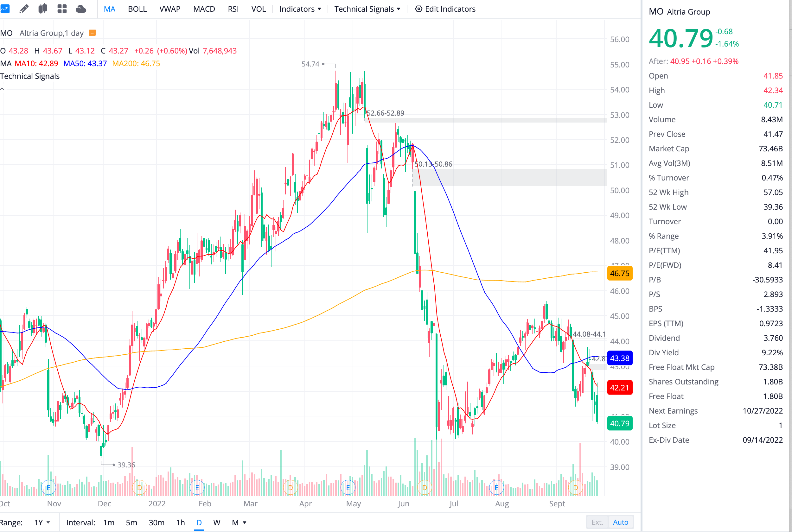The width and height of the screenshot is (792, 532).
Task: Click the Auto scale button
Action: pyautogui.click(x=620, y=522)
